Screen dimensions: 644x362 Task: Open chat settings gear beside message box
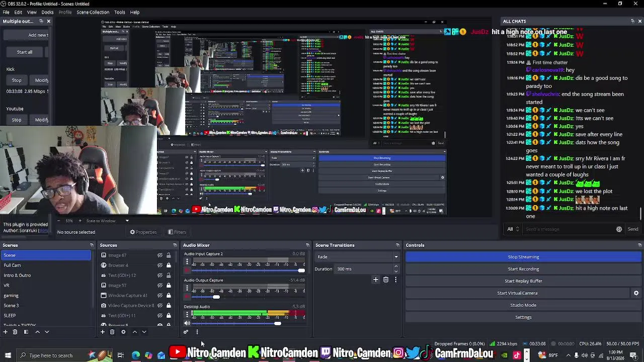pyautogui.click(x=619, y=229)
